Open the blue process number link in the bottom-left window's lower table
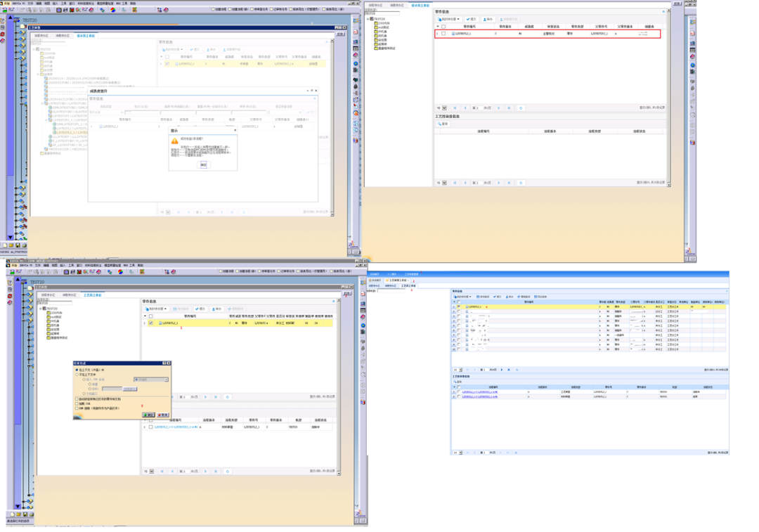The width and height of the screenshot is (759, 532). coord(176,427)
